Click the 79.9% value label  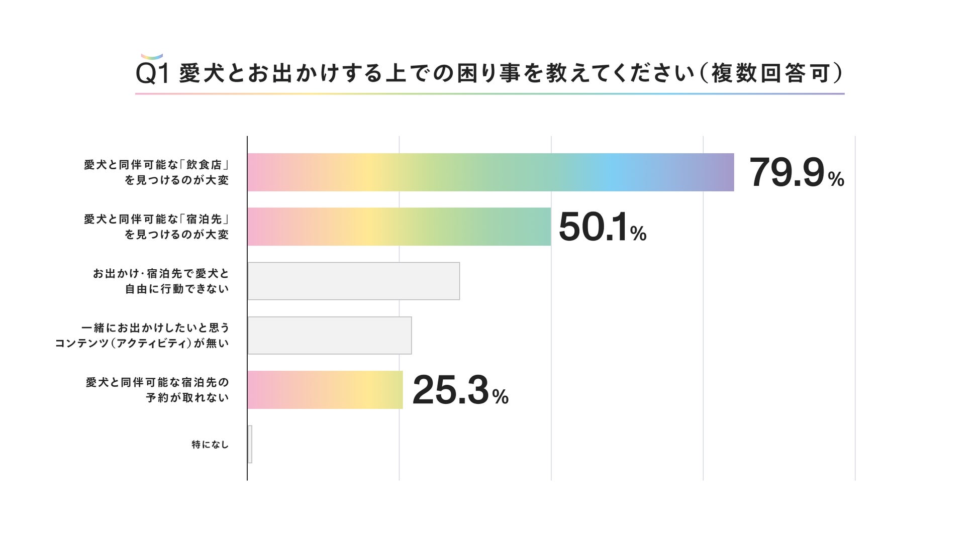796,173
